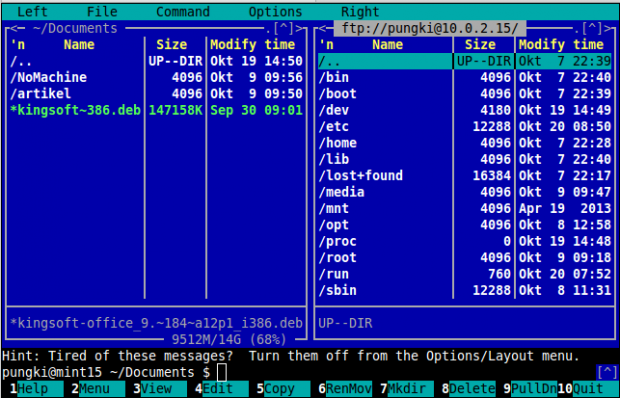Select the /etc directory
This screenshot has height=398, width=620.
pyautogui.click(x=465, y=127)
